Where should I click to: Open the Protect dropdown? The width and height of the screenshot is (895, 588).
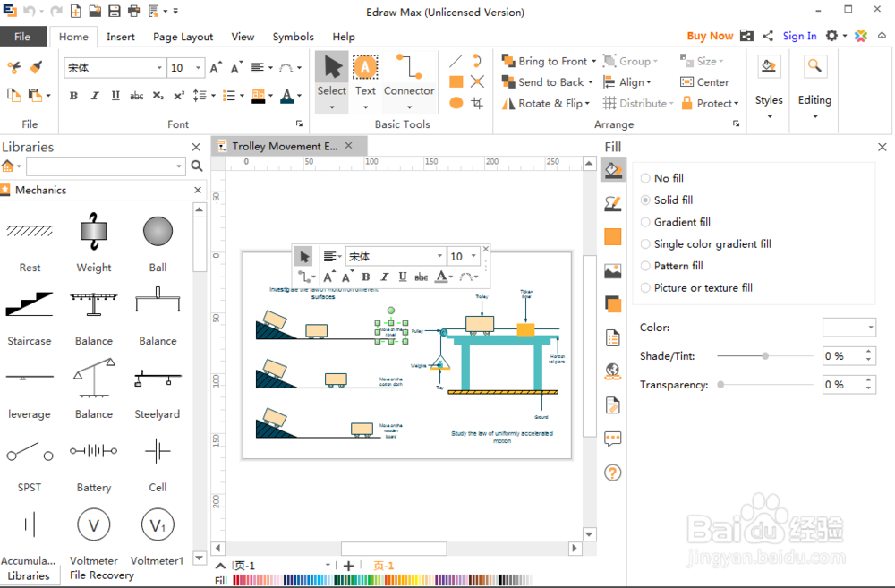point(710,103)
